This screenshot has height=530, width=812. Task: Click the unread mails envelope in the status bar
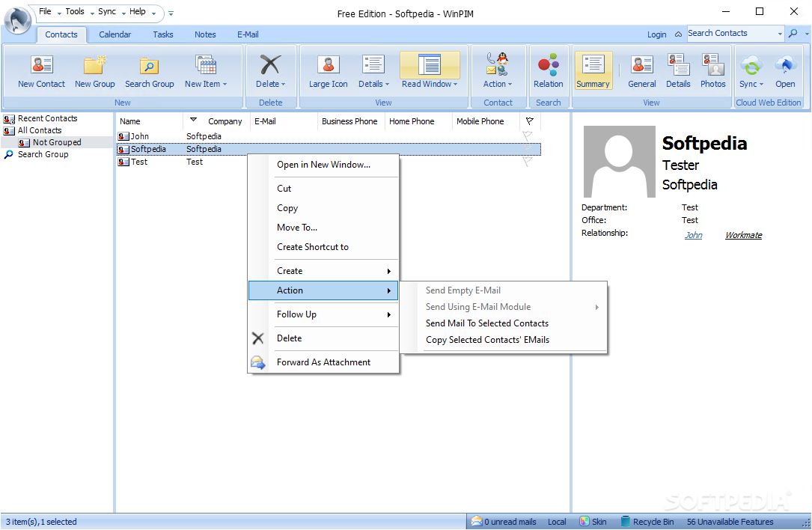(x=477, y=521)
